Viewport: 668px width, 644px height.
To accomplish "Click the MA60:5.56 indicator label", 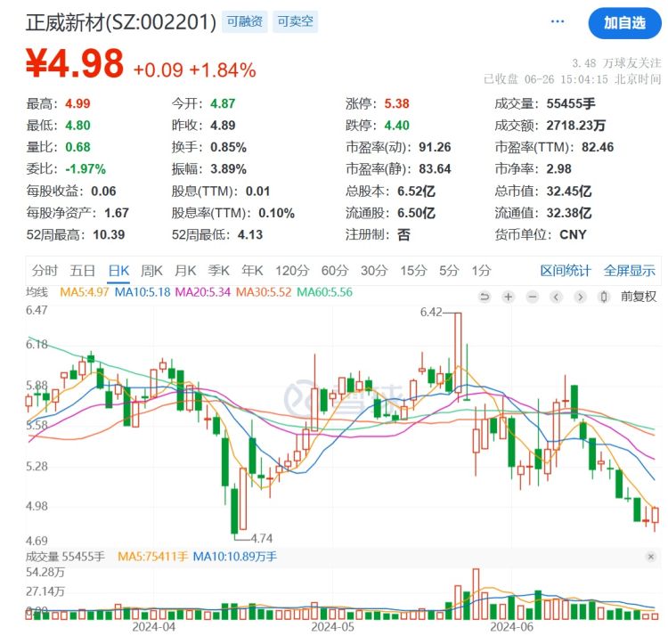I will tap(324, 292).
